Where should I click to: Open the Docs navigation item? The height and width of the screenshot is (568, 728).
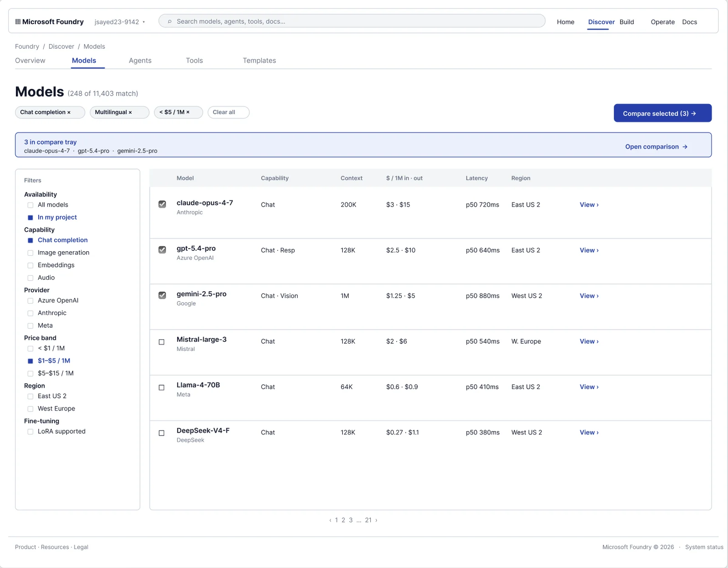point(689,22)
